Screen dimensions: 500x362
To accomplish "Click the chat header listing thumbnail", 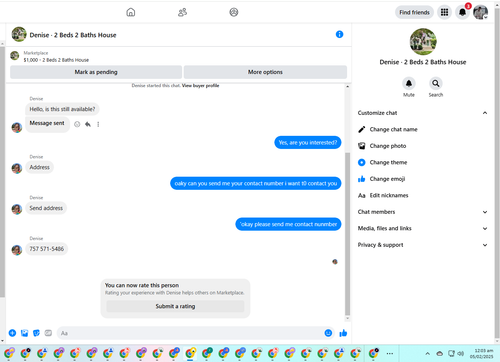I will pyautogui.click(x=19, y=34).
